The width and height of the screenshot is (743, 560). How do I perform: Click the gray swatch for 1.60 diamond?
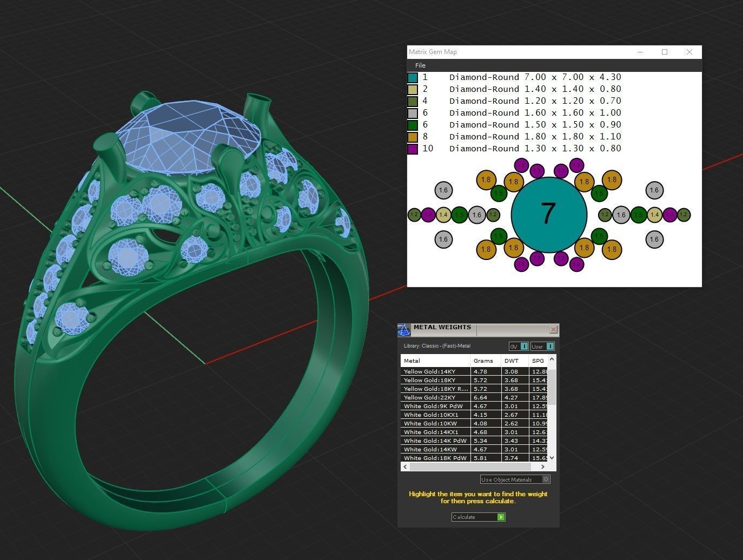coord(413,114)
